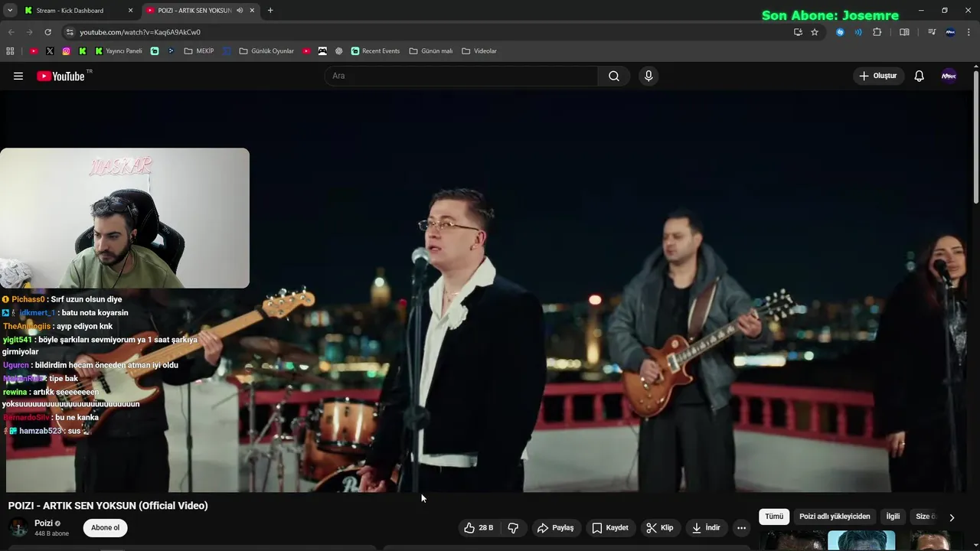
Task: Open a new tab with plus button
Action: pos(270,11)
